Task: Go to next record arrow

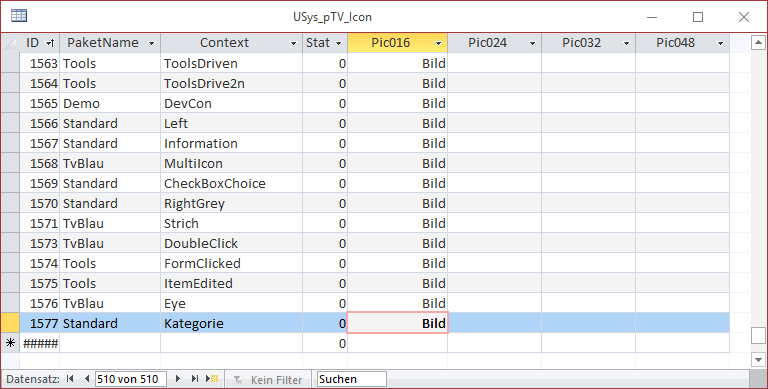Action: click(178, 379)
